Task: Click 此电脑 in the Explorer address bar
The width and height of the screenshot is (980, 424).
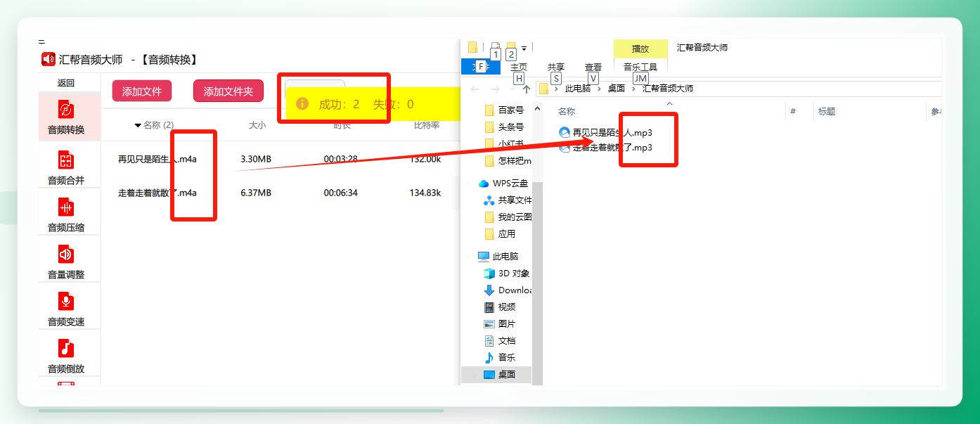Action: [x=578, y=89]
